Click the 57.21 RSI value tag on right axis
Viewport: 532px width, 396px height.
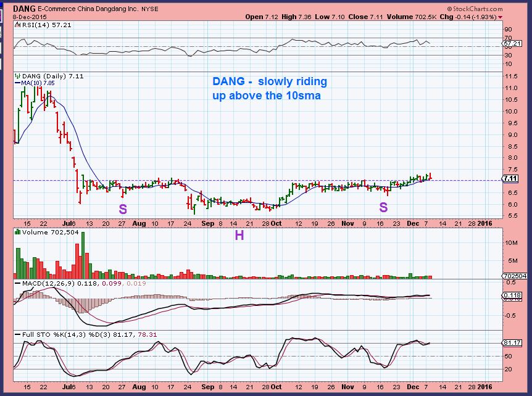pyautogui.click(x=512, y=43)
